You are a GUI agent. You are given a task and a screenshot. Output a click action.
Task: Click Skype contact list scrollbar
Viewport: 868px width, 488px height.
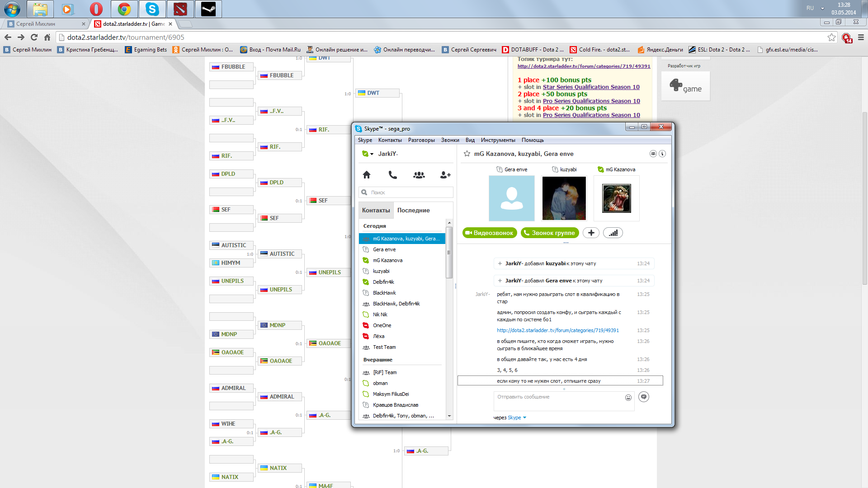(449, 253)
